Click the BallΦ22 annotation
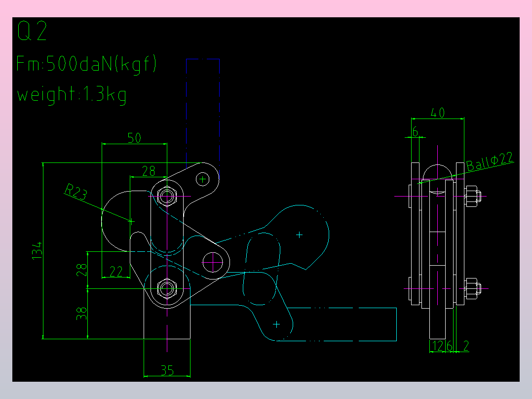 click(x=490, y=161)
